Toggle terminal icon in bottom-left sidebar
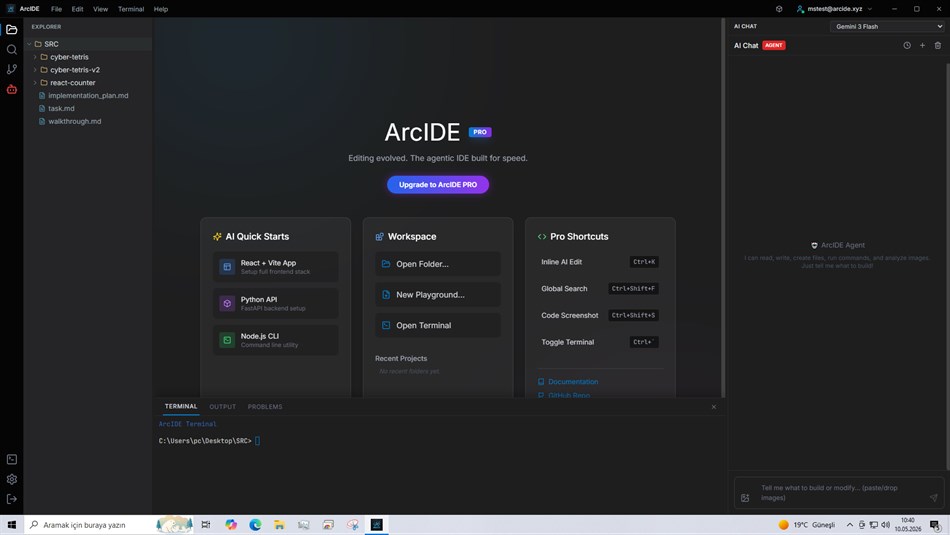The width and height of the screenshot is (950, 535). (12, 459)
